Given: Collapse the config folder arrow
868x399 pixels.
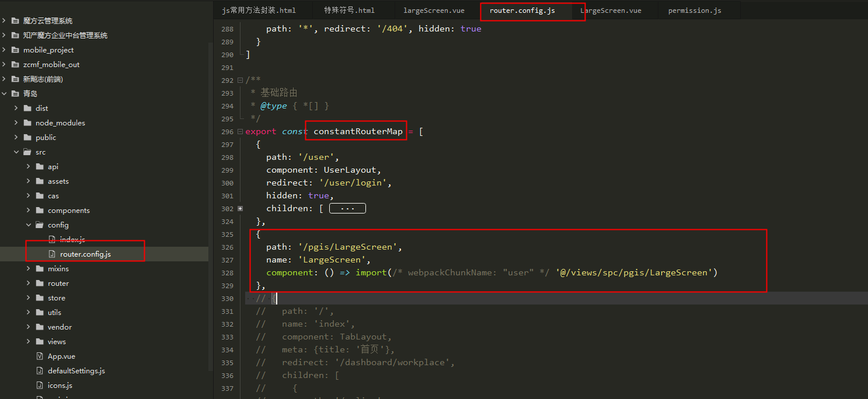Looking at the screenshot, I should coord(29,225).
